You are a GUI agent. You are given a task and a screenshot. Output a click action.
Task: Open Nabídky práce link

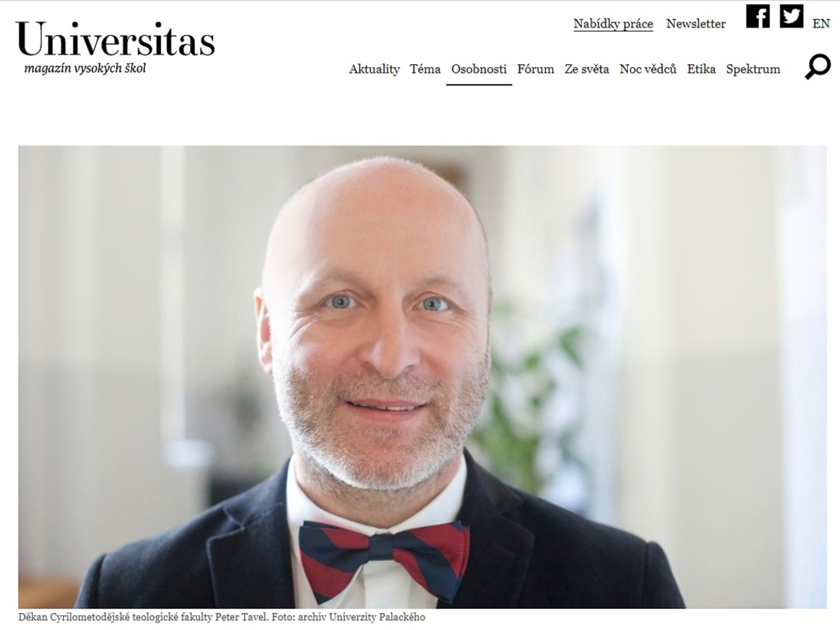pos(613,24)
